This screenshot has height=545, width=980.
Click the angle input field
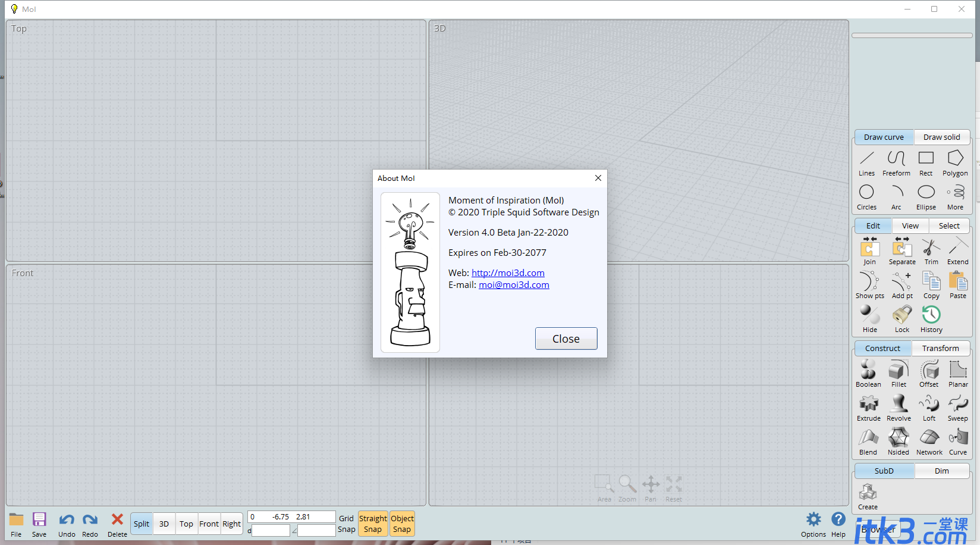click(x=316, y=530)
